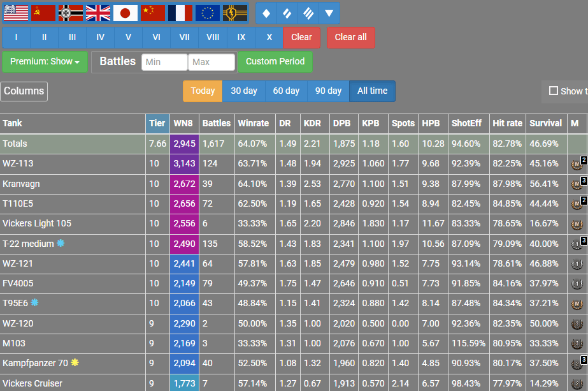
Task: Click the Battles Min input field
Action: (x=164, y=62)
